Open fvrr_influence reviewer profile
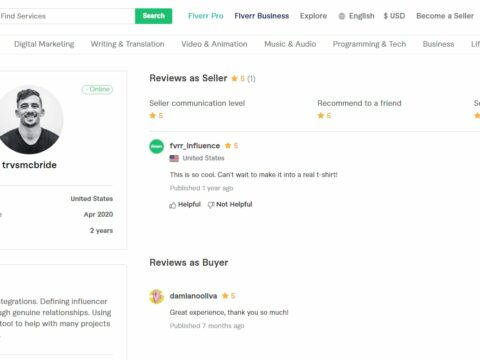The image size is (480, 360). coord(195,146)
